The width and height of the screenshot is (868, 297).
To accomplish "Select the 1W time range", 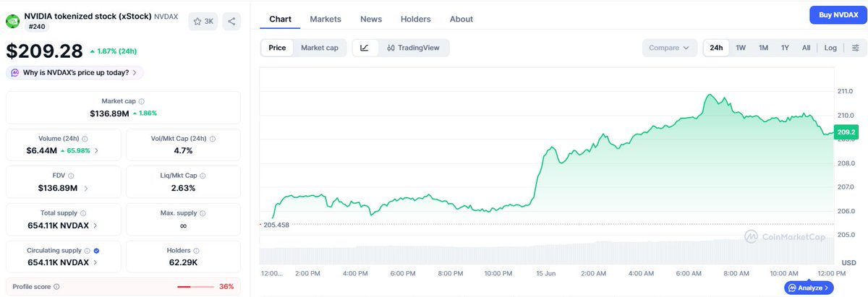I will pos(741,48).
